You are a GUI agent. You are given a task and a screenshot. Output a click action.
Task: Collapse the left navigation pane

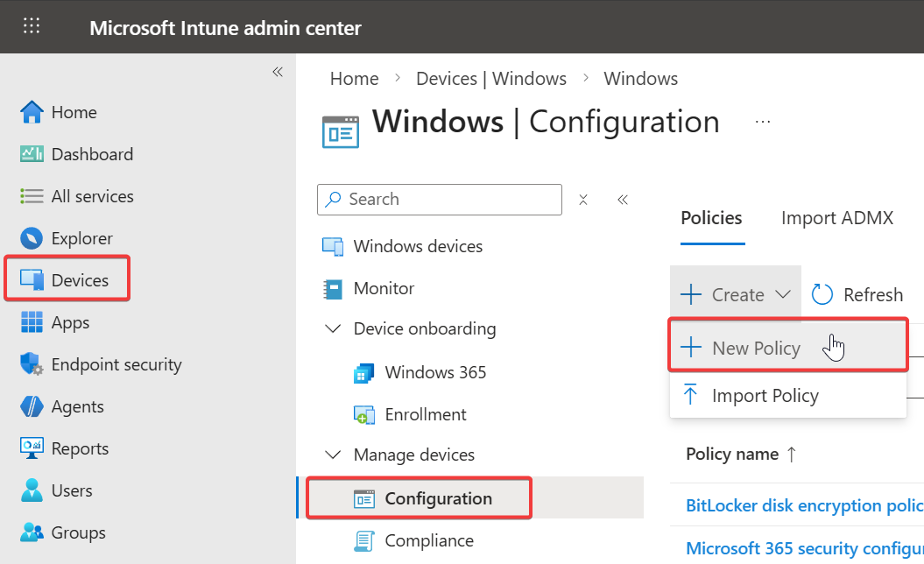click(x=277, y=72)
